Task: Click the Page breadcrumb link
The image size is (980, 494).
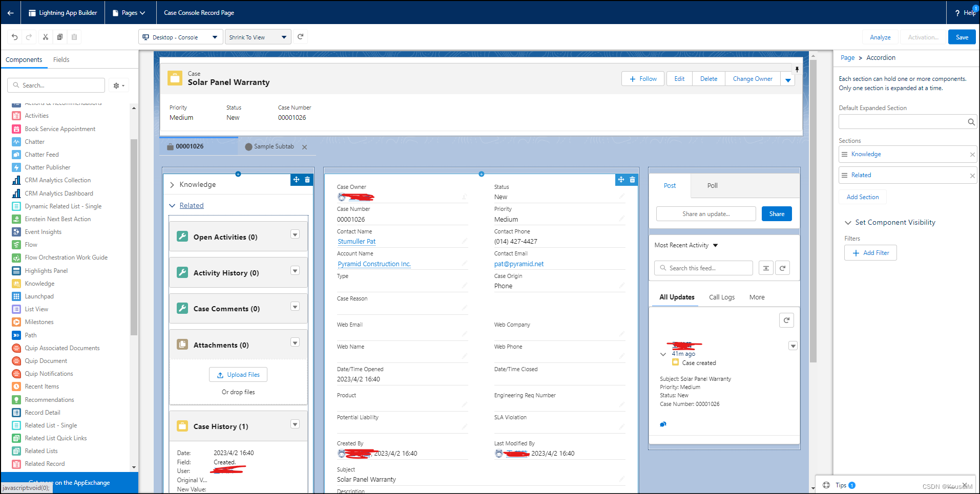Action: tap(847, 58)
